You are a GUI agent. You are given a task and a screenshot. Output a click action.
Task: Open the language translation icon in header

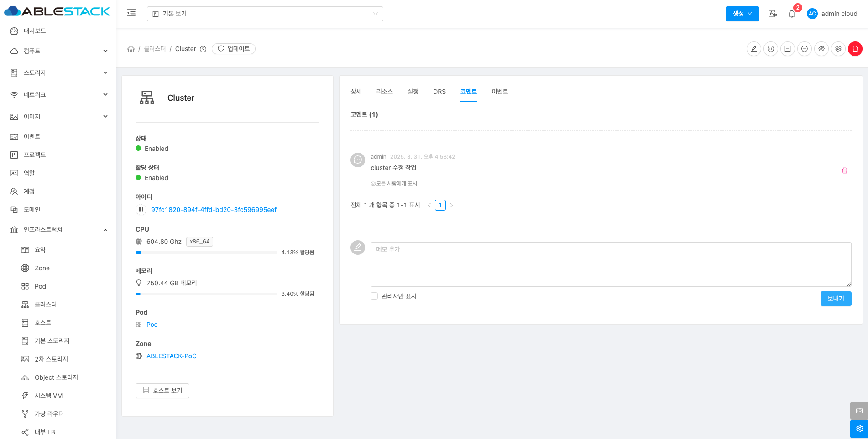tap(772, 14)
